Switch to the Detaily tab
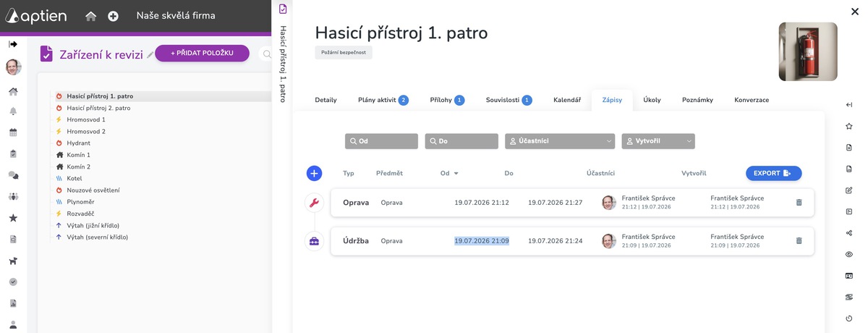The height and width of the screenshot is (333, 868). click(x=325, y=100)
